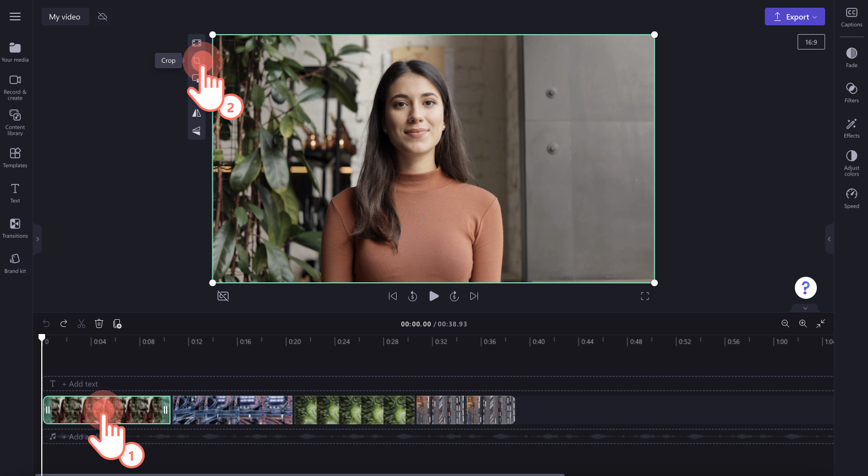868x476 pixels.
Task: Click the cloud sync off icon
Action: point(102,17)
